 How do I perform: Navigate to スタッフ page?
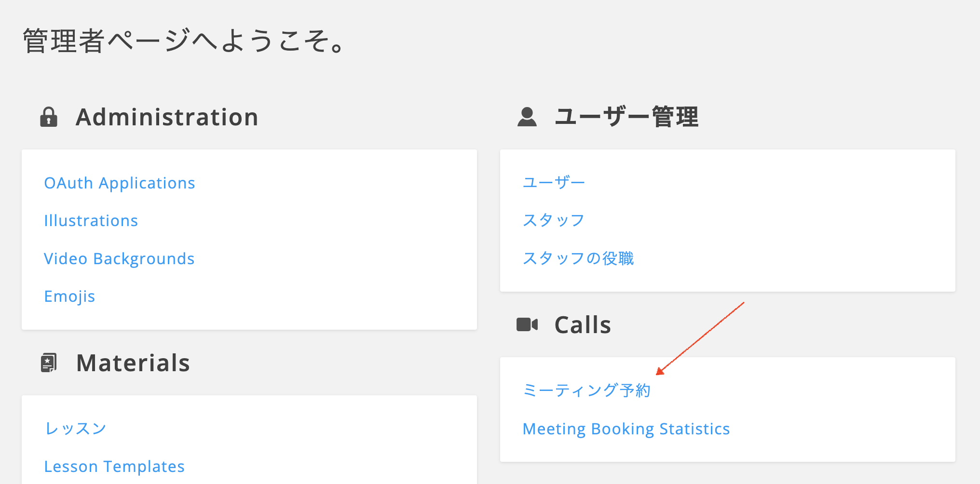tap(554, 220)
